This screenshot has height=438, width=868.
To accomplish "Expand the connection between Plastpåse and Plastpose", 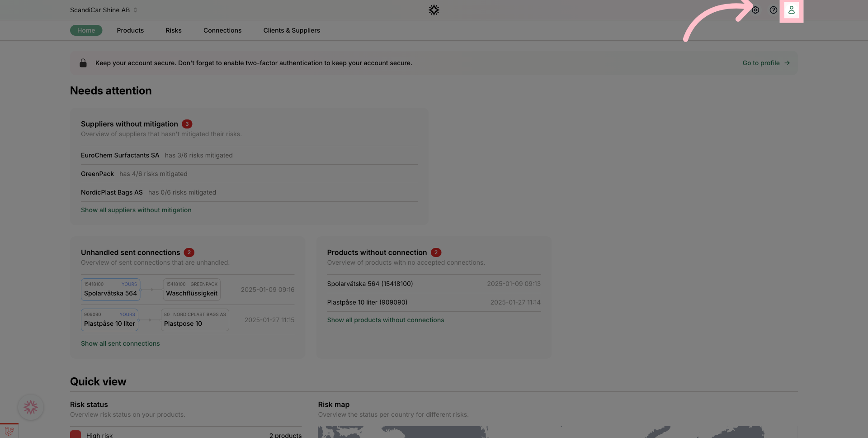I will (150, 320).
